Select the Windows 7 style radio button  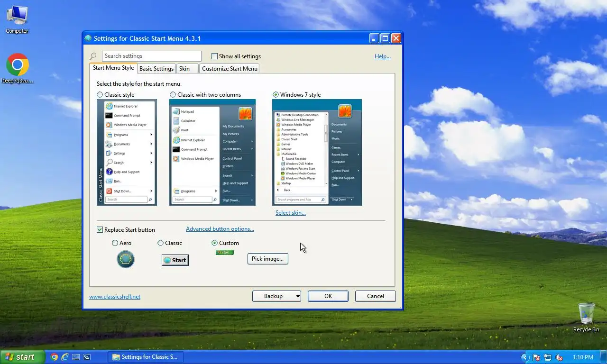[x=276, y=95]
